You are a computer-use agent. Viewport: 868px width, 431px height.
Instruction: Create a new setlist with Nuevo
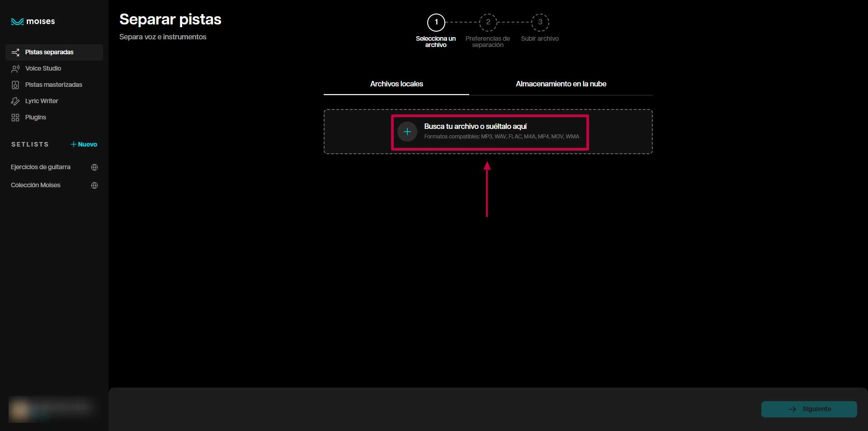(x=84, y=144)
